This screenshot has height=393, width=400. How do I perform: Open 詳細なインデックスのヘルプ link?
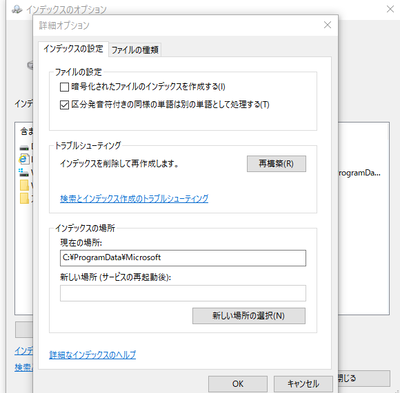coord(92,355)
